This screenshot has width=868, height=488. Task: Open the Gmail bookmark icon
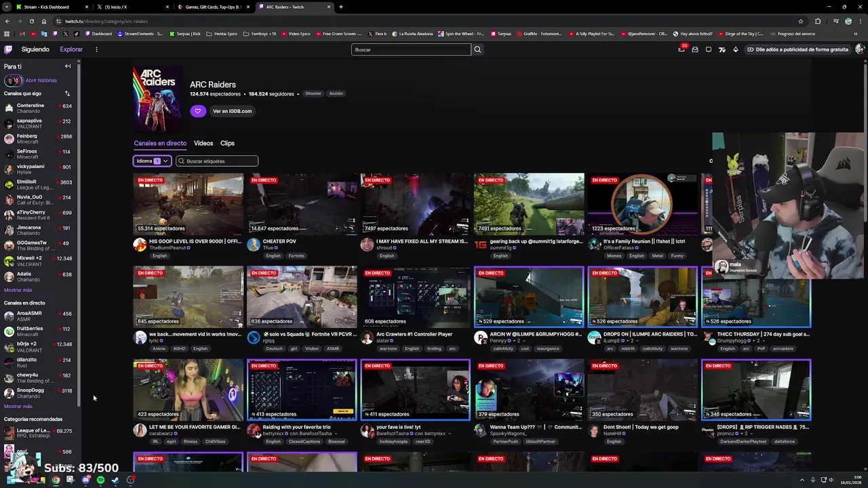pyautogui.click(x=22, y=34)
